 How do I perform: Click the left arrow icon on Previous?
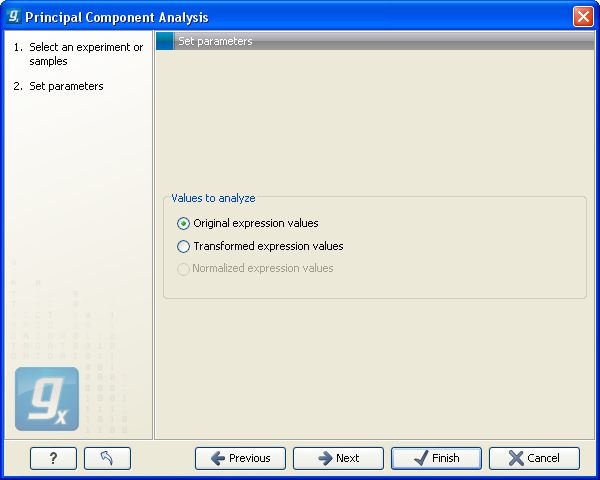click(215, 458)
